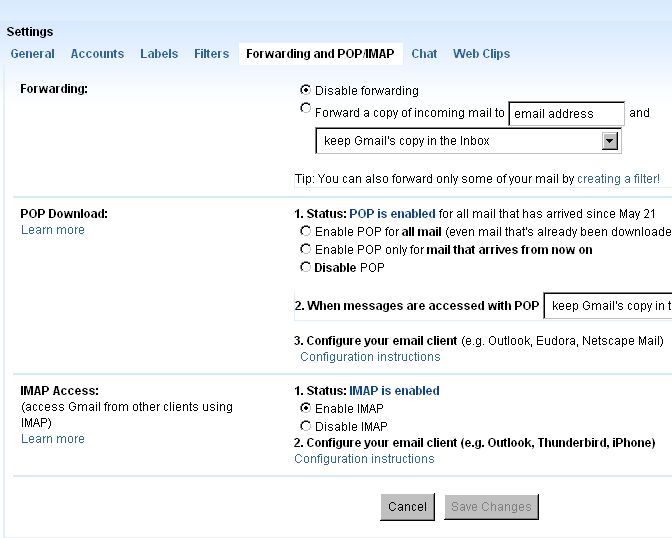Select the Disable forwarding radio button
Viewport: 672px width, 538px height.
[x=305, y=90]
